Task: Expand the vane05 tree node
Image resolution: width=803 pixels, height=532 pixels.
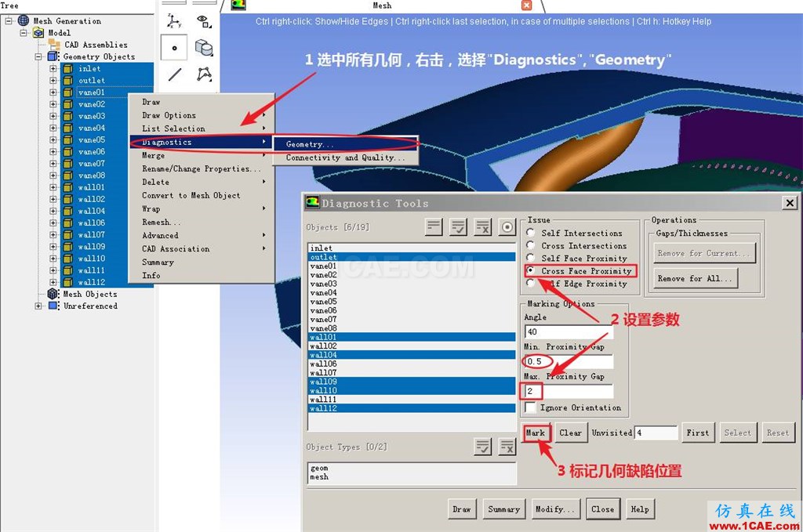Action: click(x=53, y=139)
